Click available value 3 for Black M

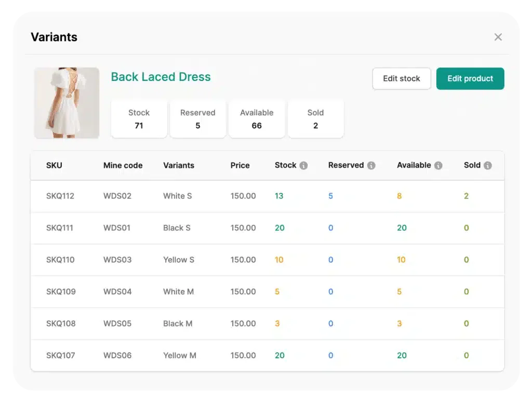(400, 324)
